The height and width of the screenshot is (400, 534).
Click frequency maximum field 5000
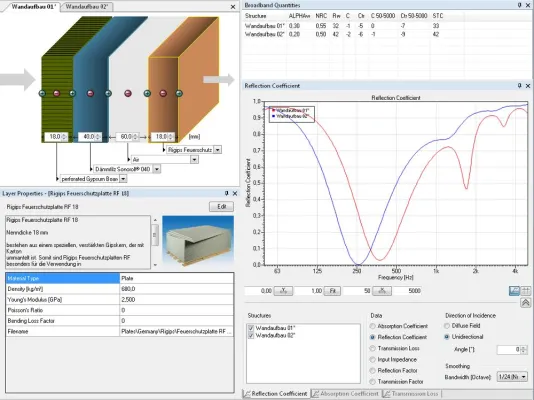point(407,291)
